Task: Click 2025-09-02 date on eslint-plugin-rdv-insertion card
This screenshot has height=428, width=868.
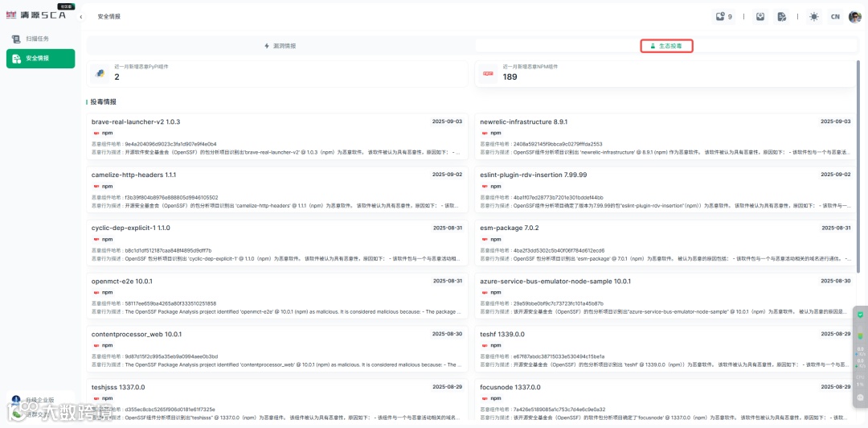Action: (x=836, y=174)
